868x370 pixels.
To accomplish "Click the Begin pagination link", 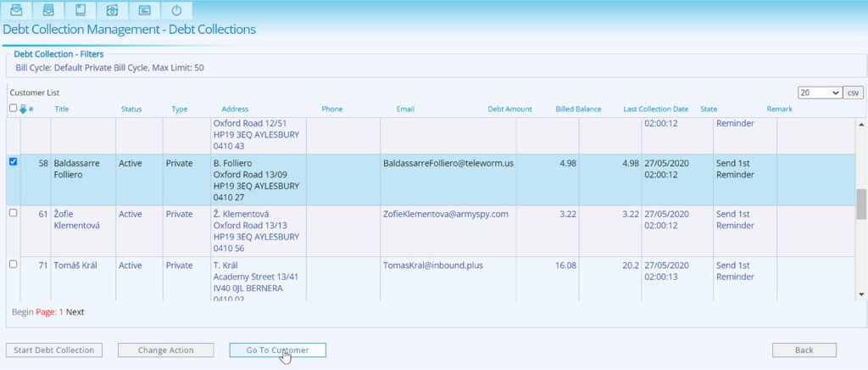I will click(23, 311).
